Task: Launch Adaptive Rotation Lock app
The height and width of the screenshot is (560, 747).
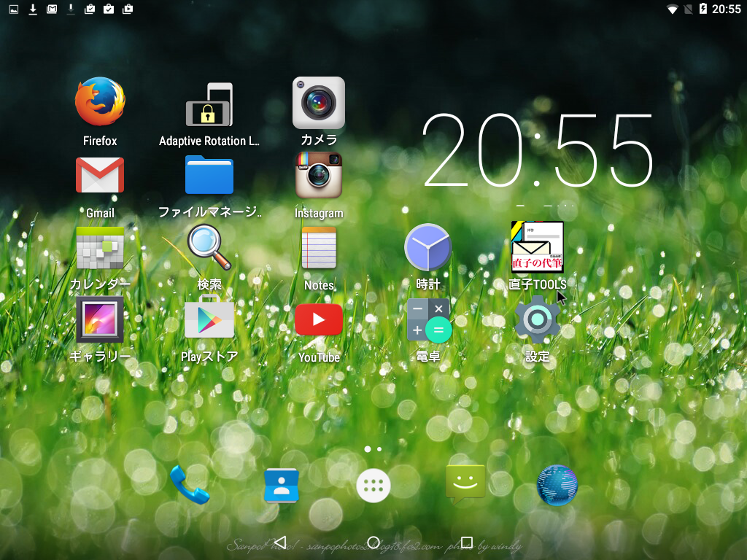Action: tap(209, 105)
